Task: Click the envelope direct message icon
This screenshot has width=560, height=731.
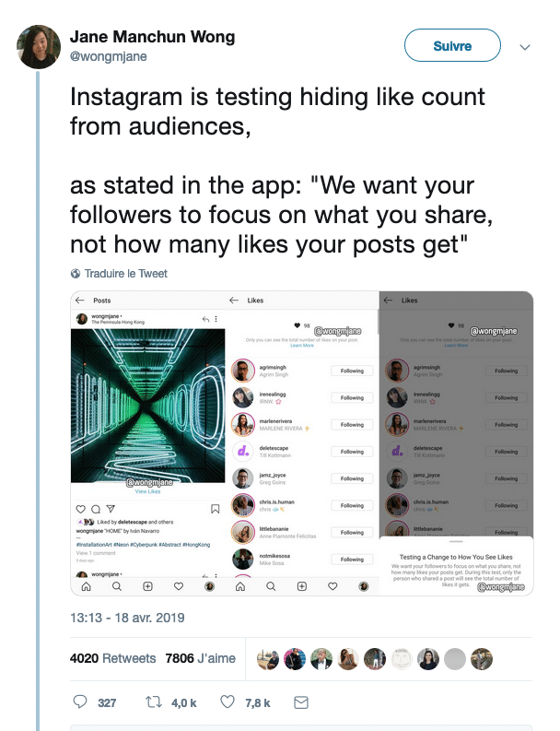Action: pos(301,702)
